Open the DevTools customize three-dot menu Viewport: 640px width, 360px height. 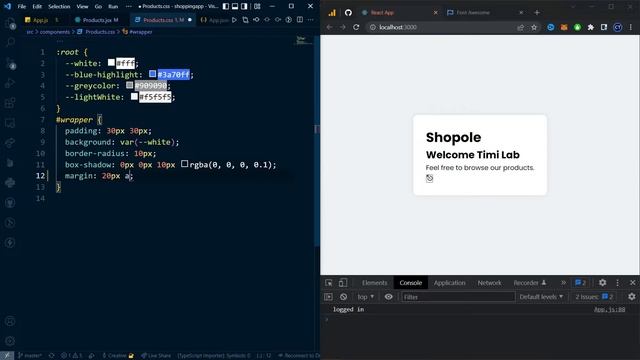618,283
